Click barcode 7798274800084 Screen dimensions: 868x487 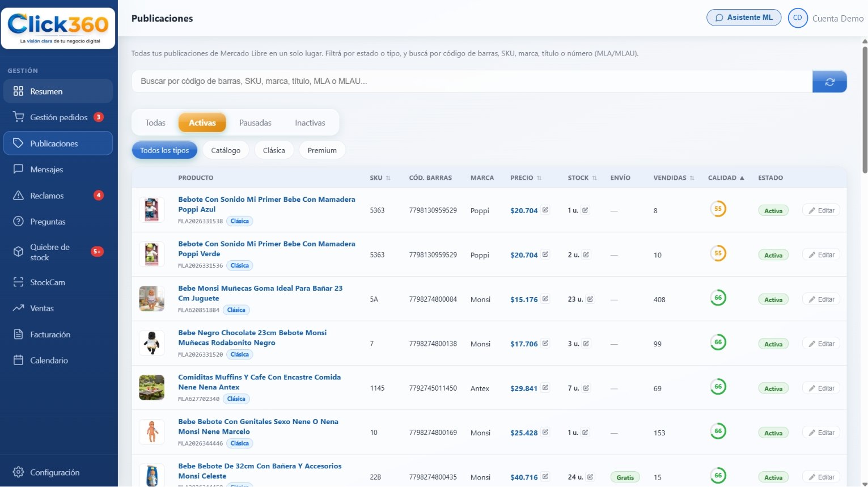(433, 299)
